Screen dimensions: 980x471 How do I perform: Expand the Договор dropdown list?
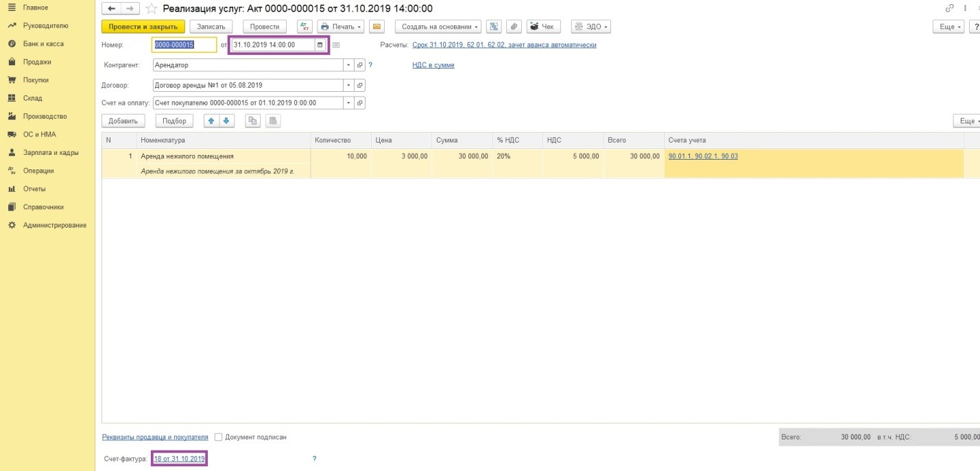point(350,86)
